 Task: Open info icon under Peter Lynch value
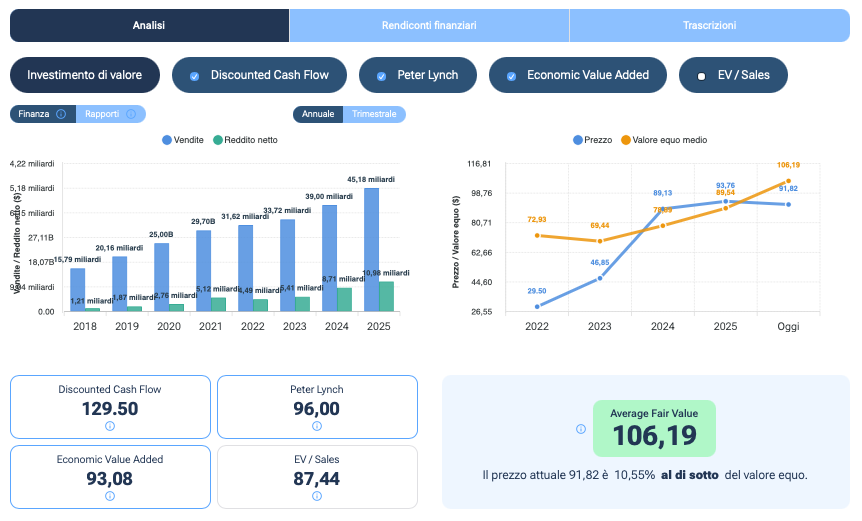tap(317, 426)
